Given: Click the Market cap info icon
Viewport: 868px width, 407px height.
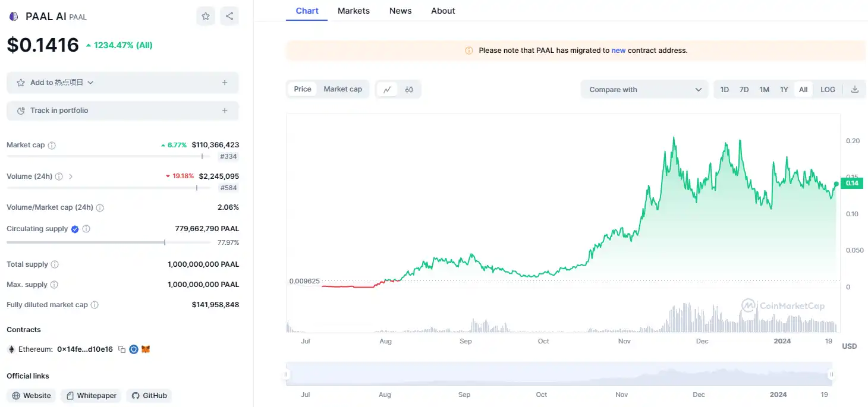Looking at the screenshot, I should point(52,146).
